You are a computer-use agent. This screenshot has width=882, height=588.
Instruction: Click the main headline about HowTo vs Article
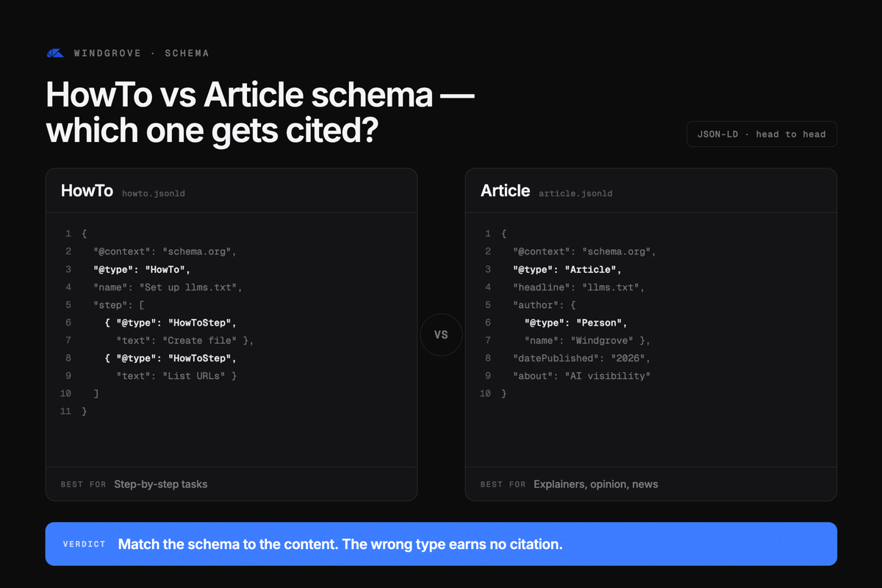click(261, 112)
